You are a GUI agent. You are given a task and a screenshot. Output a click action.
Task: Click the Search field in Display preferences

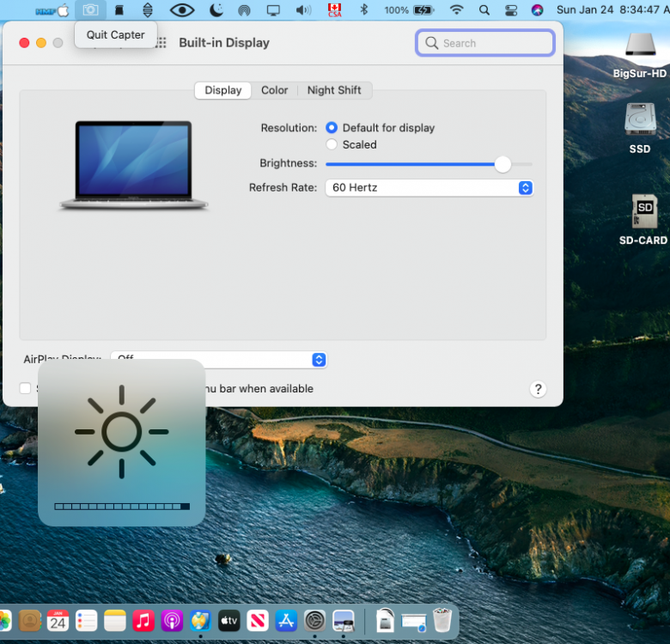(x=485, y=43)
